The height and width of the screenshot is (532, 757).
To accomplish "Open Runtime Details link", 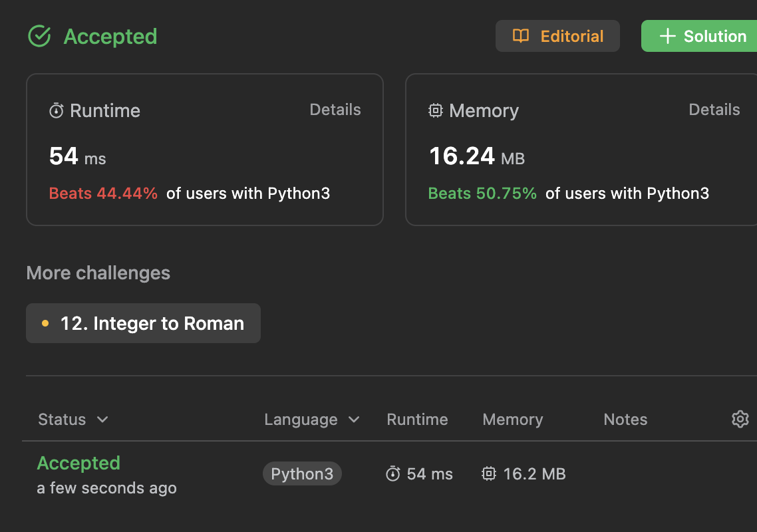I will [x=335, y=110].
